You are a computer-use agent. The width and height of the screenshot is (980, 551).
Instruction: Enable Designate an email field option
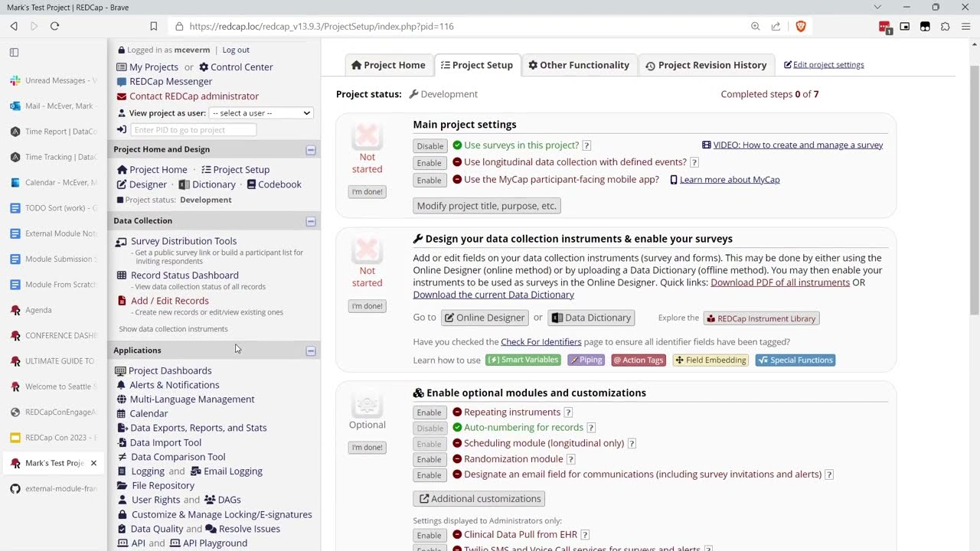pos(429,475)
